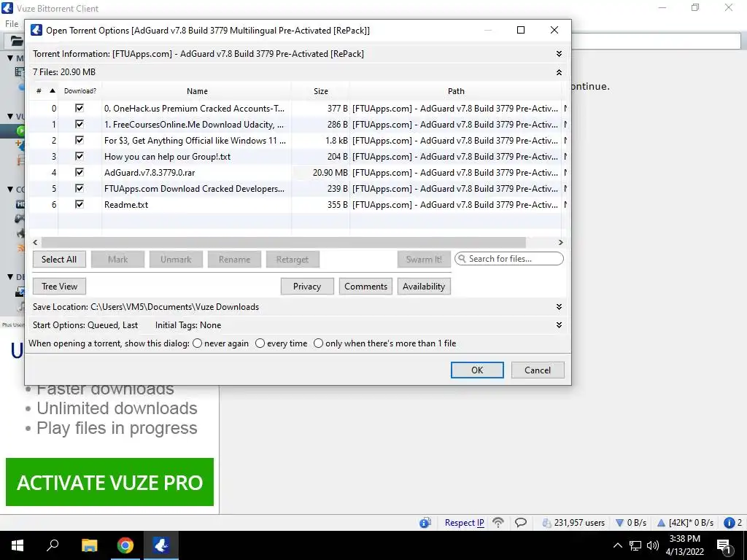The image size is (747, 560).
Task: Open File menu in Vuze main window
Action: coord(12,24)
